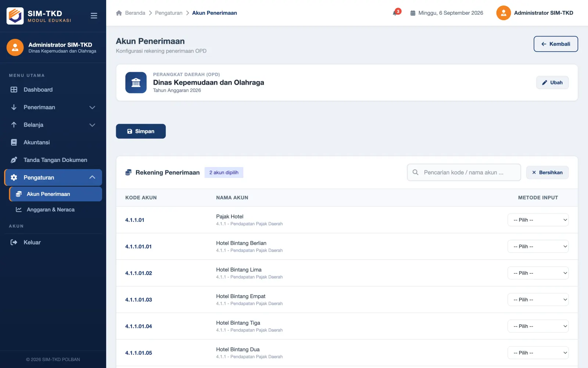
Task: Click the Akuntansi book icon
Action: point(14,142)
